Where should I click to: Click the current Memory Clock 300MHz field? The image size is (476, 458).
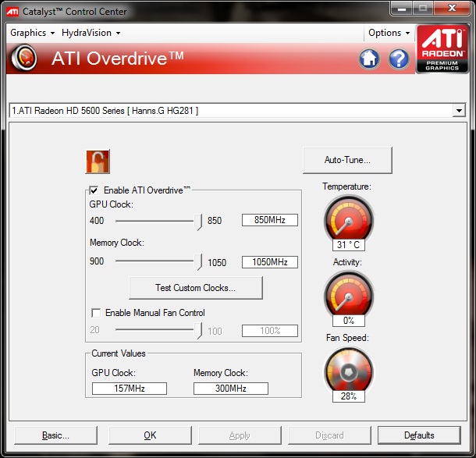tap(231, 389)
